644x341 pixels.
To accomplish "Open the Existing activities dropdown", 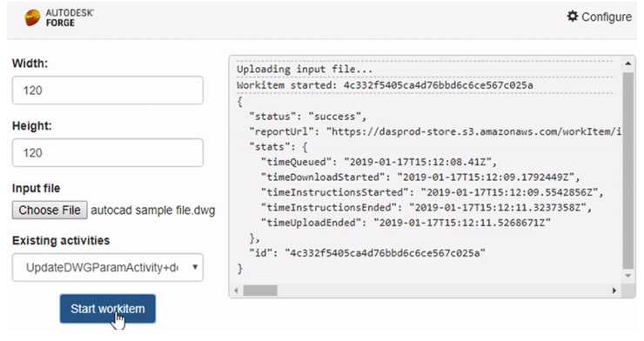I will [108, 268].
